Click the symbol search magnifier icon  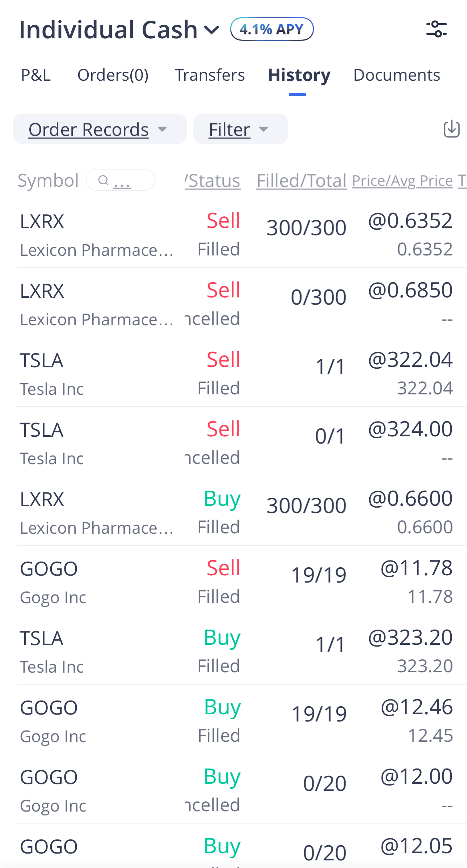[104, 180]
